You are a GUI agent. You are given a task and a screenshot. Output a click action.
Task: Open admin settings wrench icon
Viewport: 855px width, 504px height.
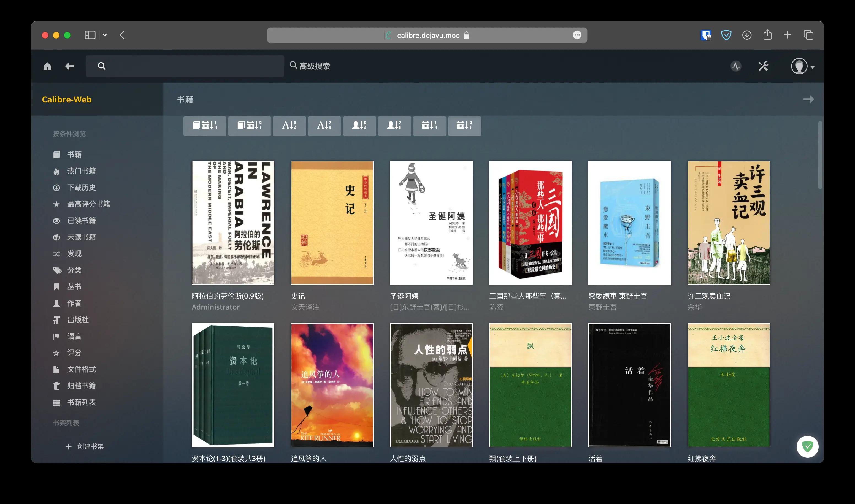click(x=763, y=66)
